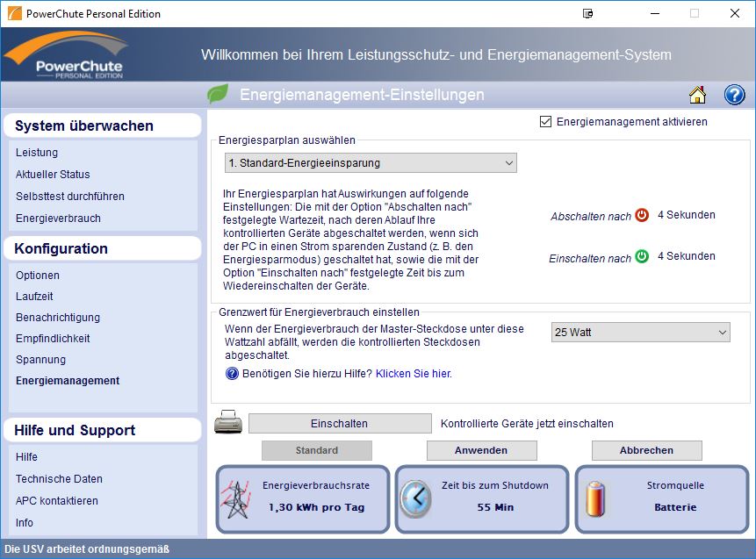Click the Abbrechen button
Image resolution: width=756 pixels, height=559 pixels.
click(x=646, y=450)
